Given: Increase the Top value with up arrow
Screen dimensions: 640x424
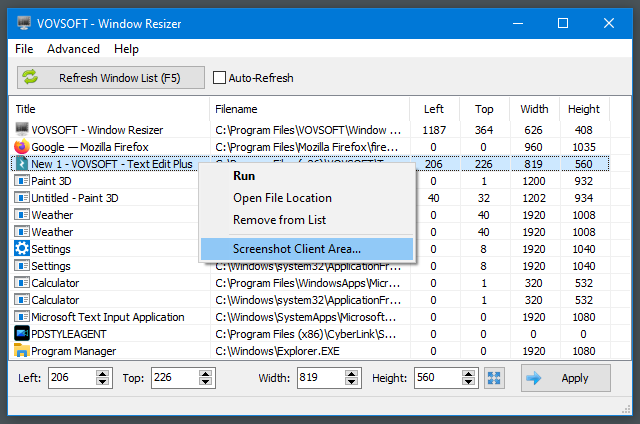Looking at the screenshot, I should (205, 373).
